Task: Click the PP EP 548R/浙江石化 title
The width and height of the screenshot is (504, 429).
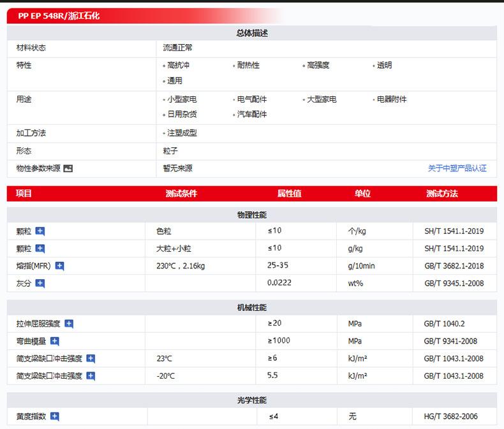Action: (x=59, y=16)
